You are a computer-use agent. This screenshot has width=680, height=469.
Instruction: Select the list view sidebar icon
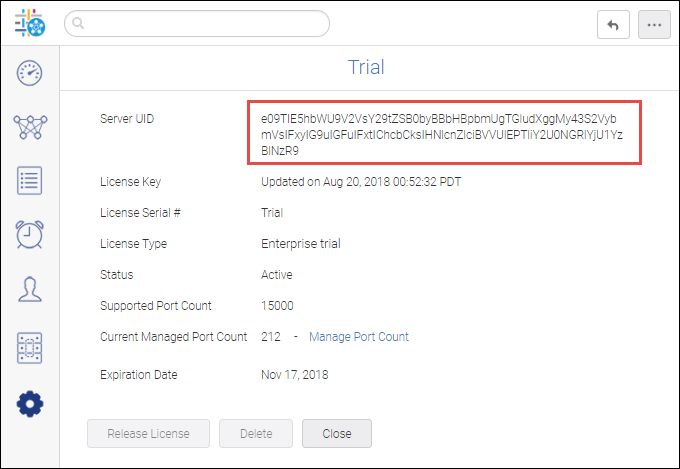coord(29,181)
